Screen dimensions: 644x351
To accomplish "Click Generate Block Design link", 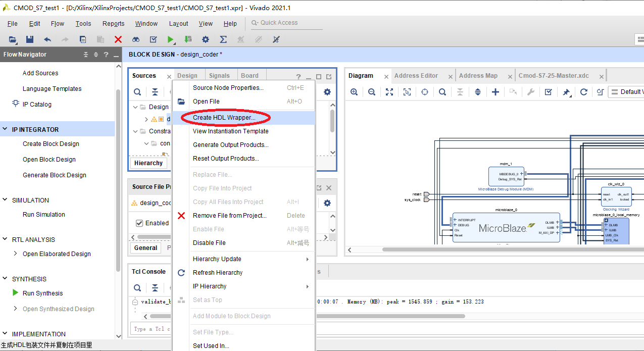I will (55, 175).
